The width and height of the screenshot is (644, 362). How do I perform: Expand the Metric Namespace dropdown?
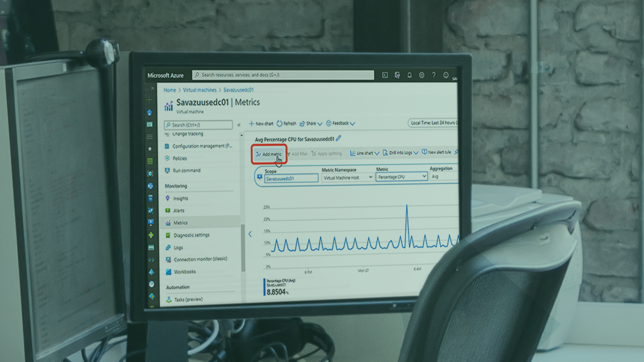[x=348, y=177]
